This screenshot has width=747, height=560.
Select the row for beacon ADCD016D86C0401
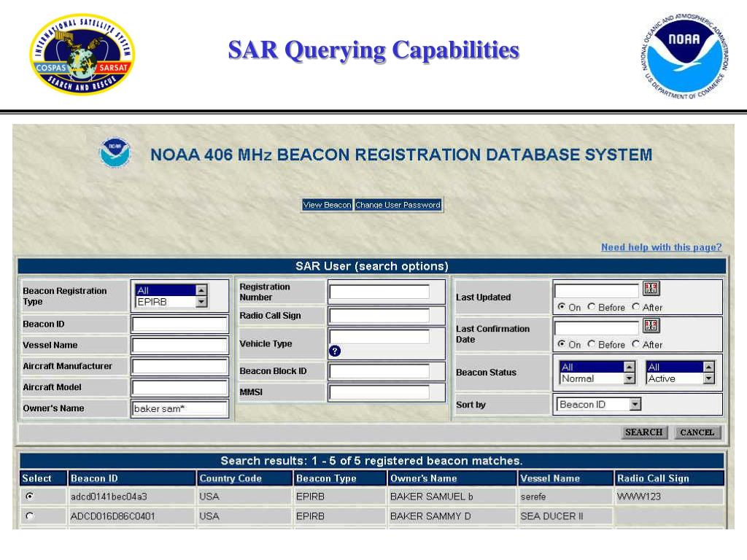point(29,516)
